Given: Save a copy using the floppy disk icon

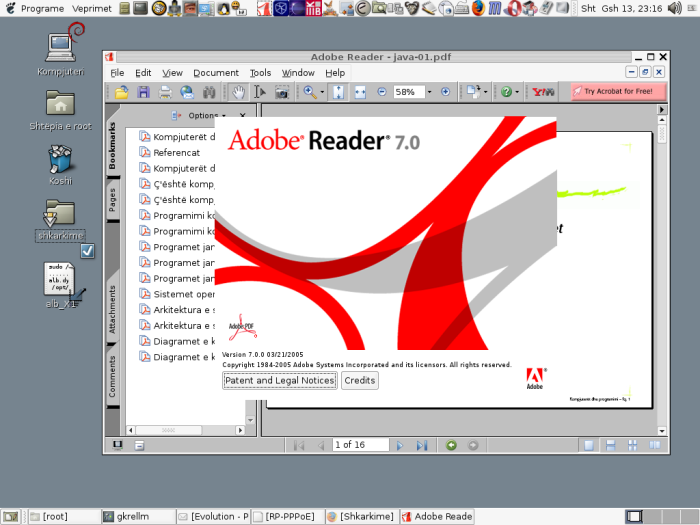Looking at the screenshot, I should pos(143,92).
